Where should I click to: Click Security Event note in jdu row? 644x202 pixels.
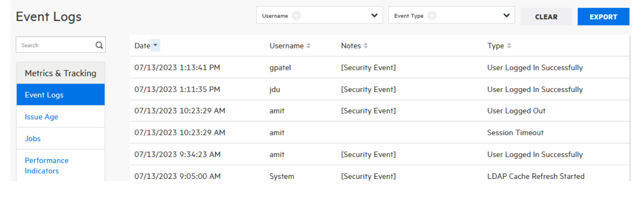tap(368, 89)
